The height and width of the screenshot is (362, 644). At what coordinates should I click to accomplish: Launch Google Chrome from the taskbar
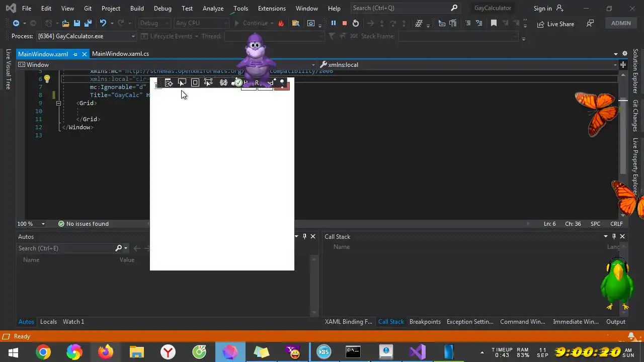pos(43,352)
